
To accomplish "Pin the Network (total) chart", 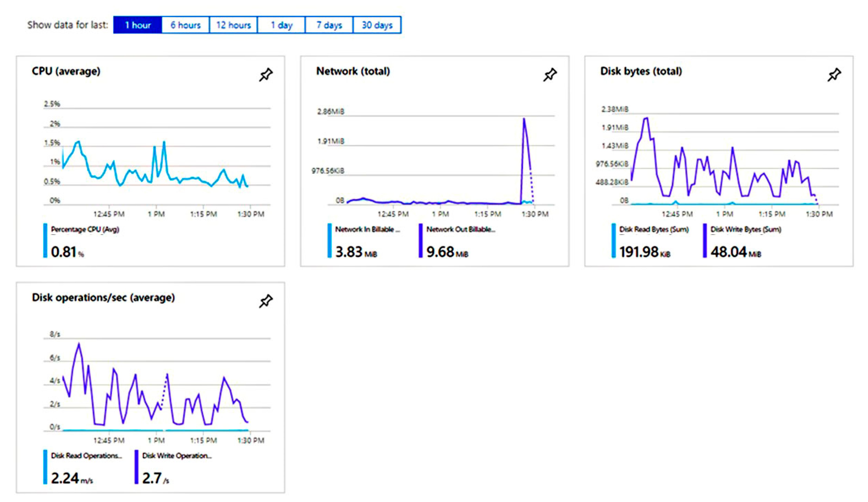I will (550, 74).
